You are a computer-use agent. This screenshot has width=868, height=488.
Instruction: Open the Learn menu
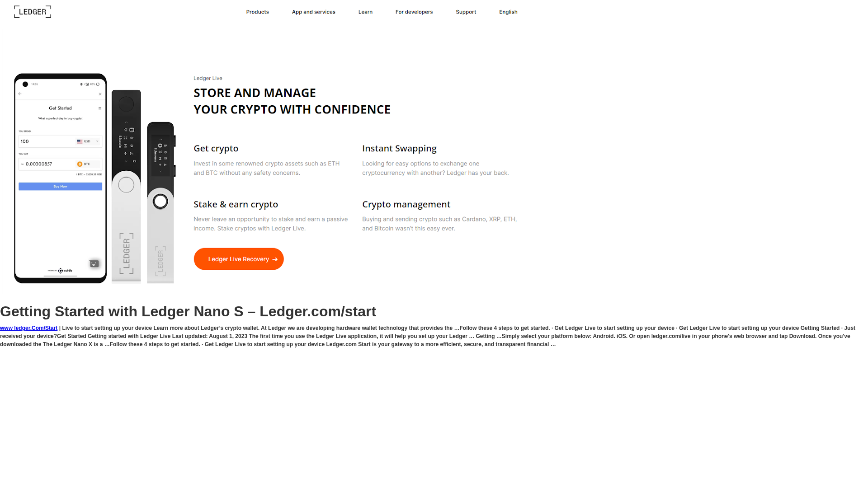point(365,12)
